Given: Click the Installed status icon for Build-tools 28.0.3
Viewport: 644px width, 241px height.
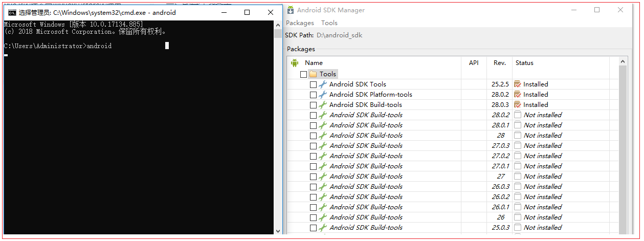Looking at the screenshot, I should 518,105.
